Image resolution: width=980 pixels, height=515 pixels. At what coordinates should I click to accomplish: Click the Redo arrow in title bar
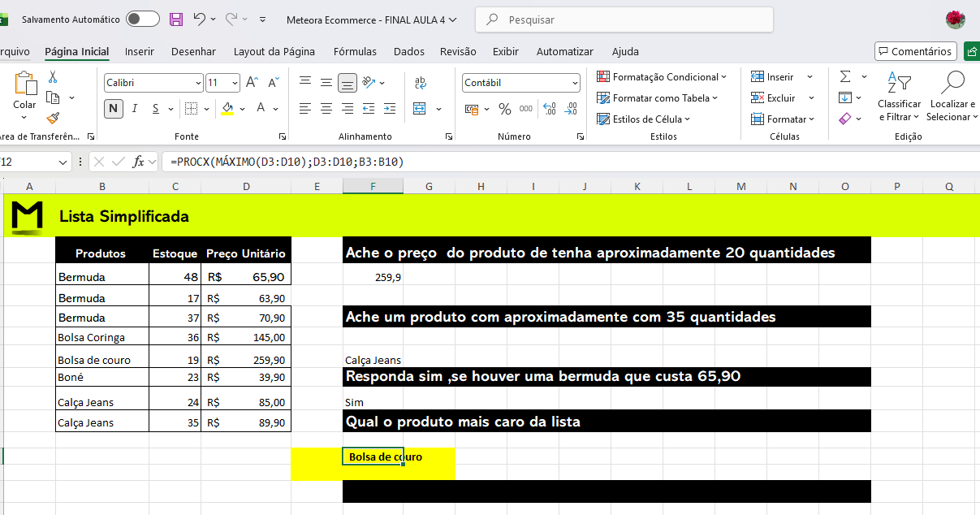coord(231,19)
